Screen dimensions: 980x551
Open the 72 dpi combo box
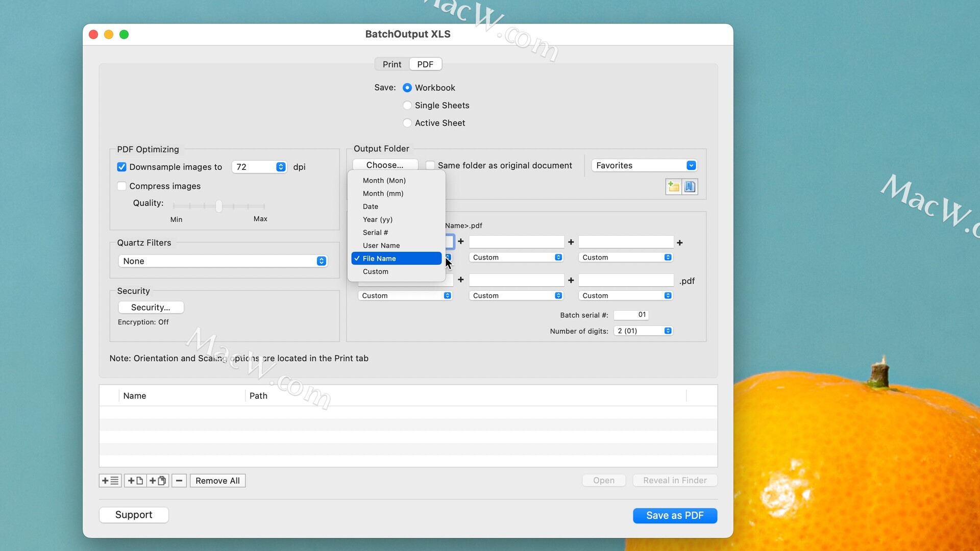point(281,167)
